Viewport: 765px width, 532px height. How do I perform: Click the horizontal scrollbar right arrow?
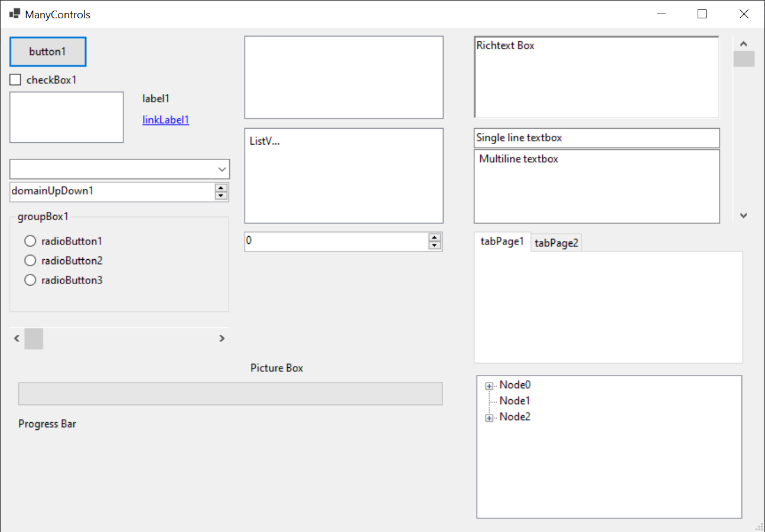222,338
